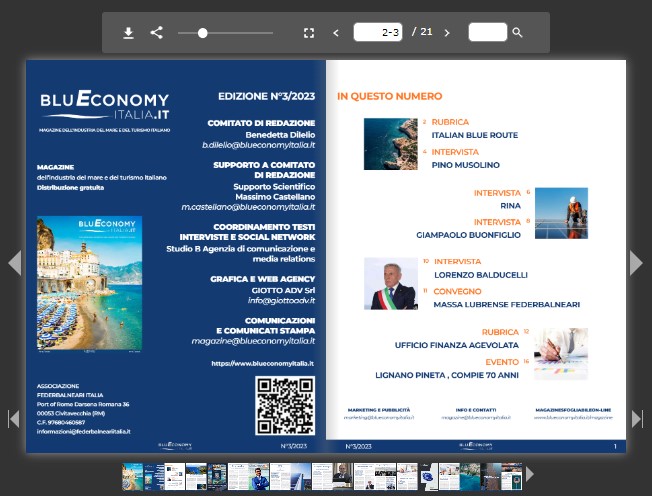
Task: Click informazioni@federbalneariitalia.it email
Action: [84, 432]
